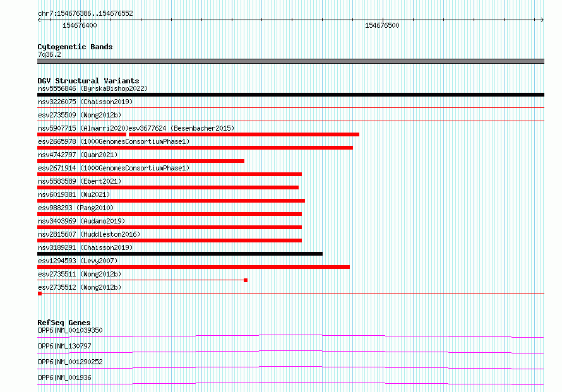The height and width of the screenshot is (392, 562).
Task: Click the gray 7q36.2 cytogenetic band bar
Action: pyautogui.click(x=290, y=61)
